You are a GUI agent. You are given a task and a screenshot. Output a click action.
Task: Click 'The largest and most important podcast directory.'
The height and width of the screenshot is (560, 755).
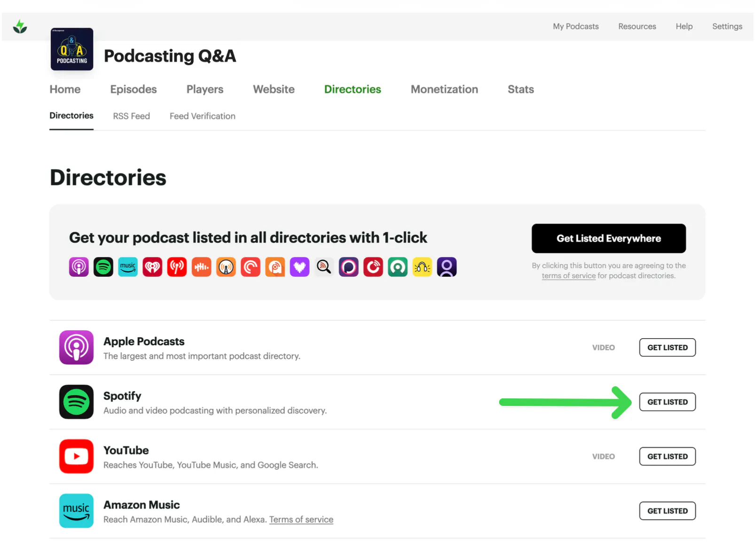click(x=202, y=356)
